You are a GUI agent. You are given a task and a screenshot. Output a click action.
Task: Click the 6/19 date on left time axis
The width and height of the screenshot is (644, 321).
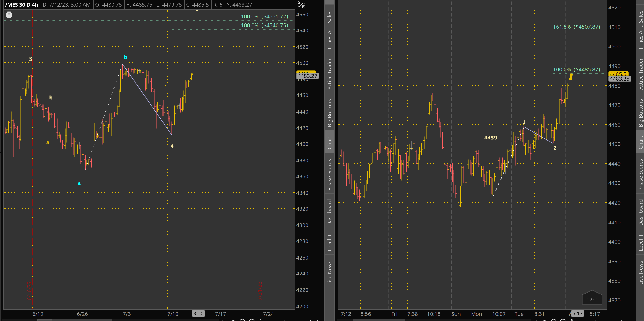[x=38, y=314]
